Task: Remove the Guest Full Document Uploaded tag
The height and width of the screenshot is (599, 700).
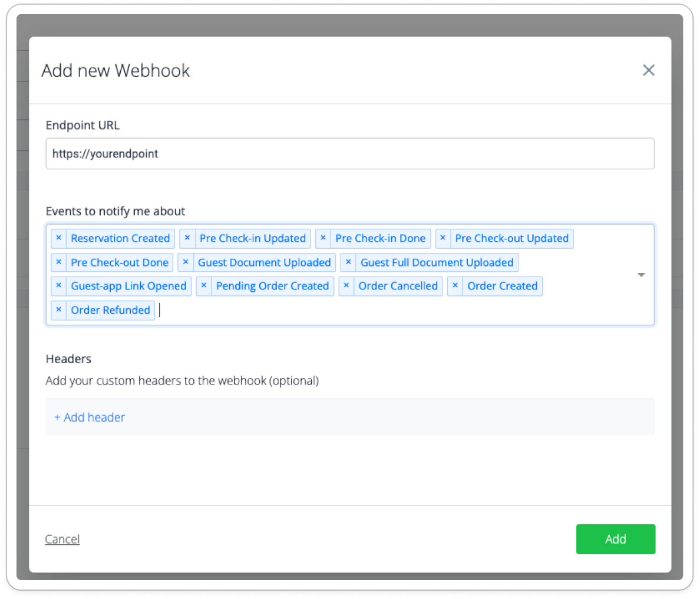Action: point(348,262)
